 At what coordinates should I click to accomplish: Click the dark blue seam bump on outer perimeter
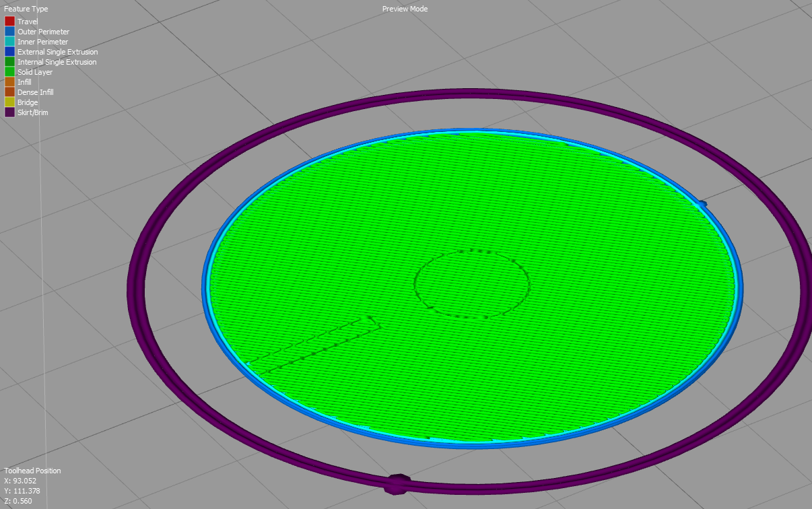coord(702,203)
